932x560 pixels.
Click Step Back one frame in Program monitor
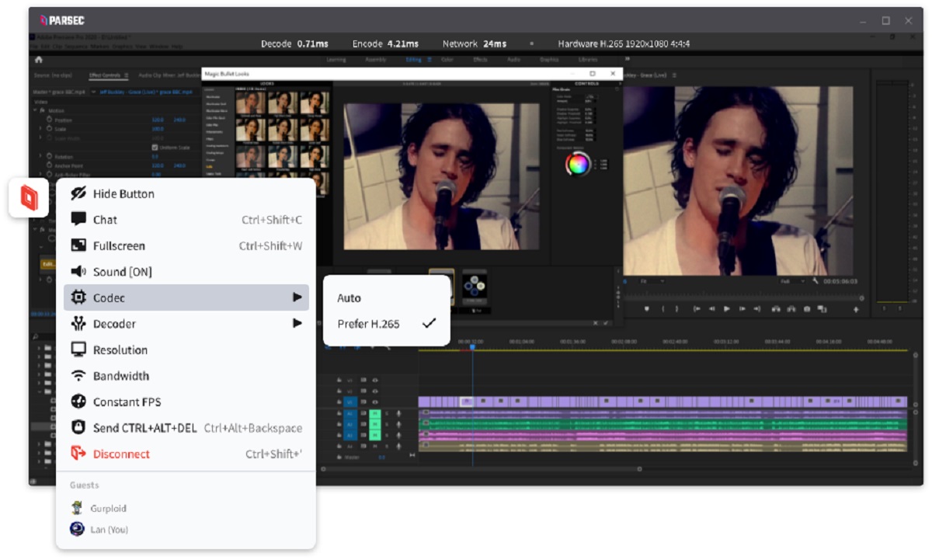(x=712, y=308)
